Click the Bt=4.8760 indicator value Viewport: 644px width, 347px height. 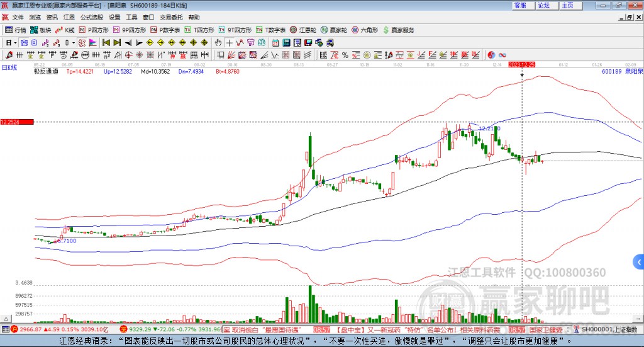click(228, 72)
